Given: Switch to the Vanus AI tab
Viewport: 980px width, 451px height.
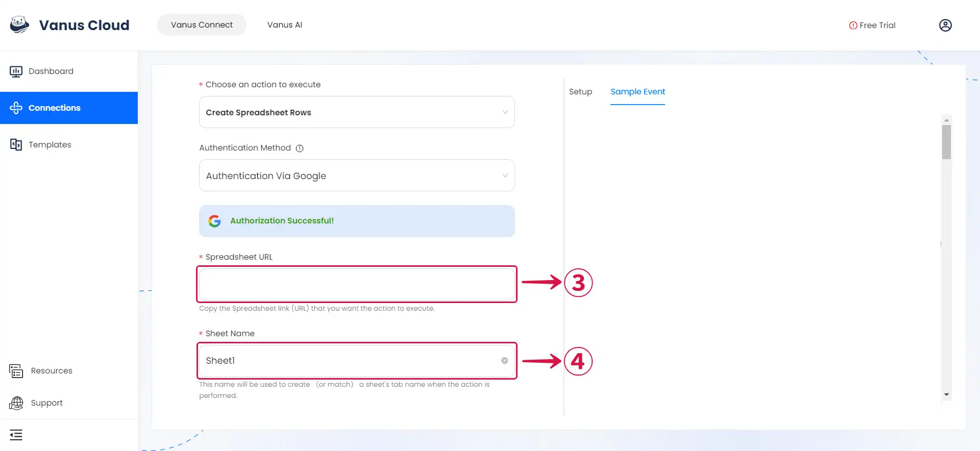Looking at the screenshot, I should 285,24.
